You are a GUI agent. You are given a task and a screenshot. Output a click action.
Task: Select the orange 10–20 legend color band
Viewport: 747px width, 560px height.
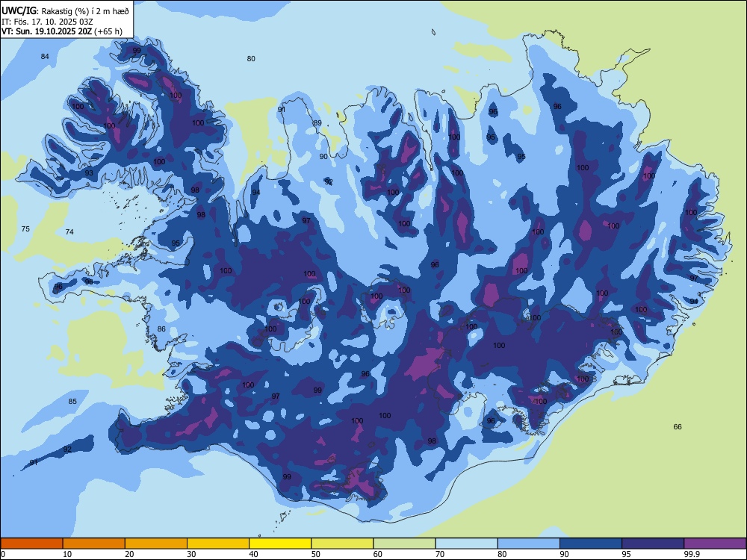(x=94, y=544)
